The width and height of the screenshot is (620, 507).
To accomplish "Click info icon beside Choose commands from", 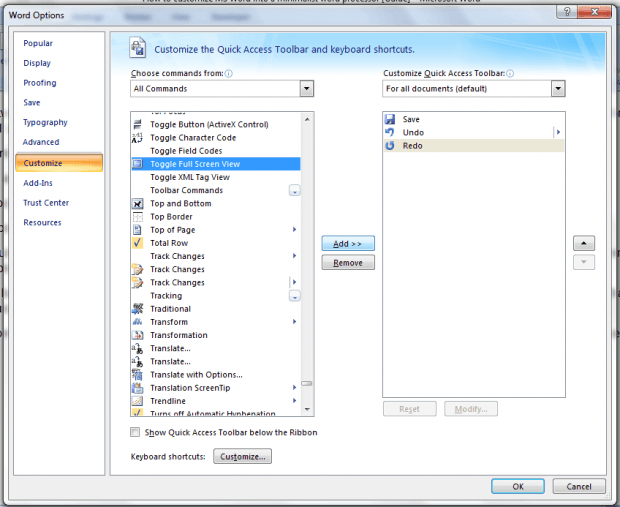I will pos(229,74).
